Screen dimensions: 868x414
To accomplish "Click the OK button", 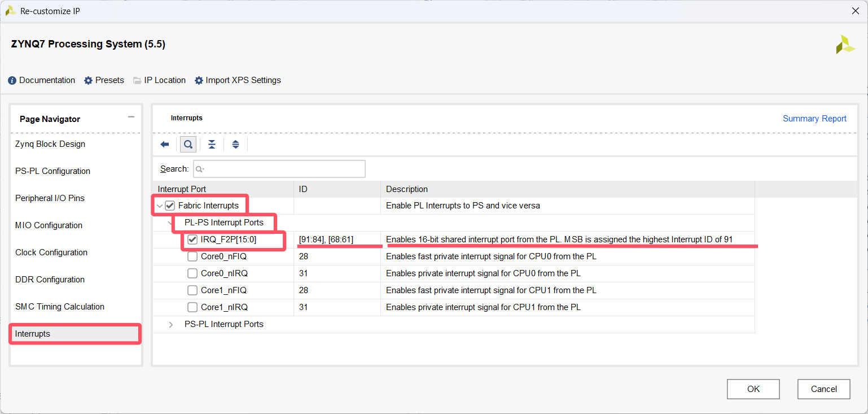I will 753,389.
